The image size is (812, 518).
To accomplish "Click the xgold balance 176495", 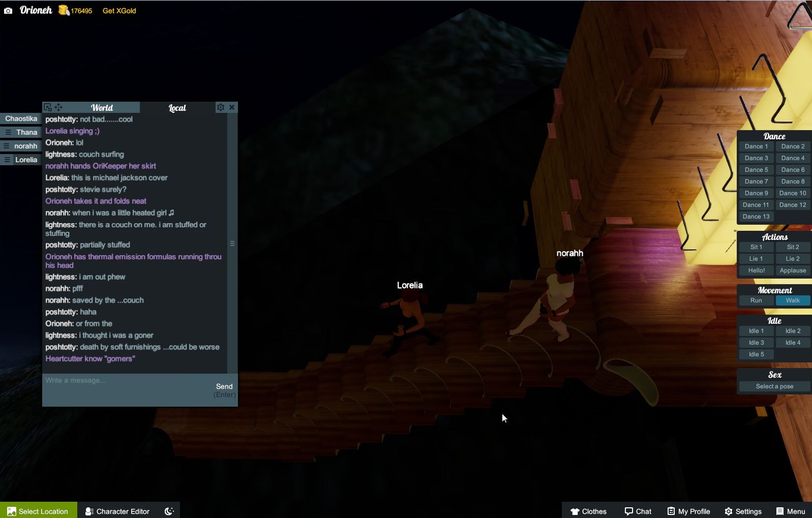I will pyautogui.click(x=81, y=11).
